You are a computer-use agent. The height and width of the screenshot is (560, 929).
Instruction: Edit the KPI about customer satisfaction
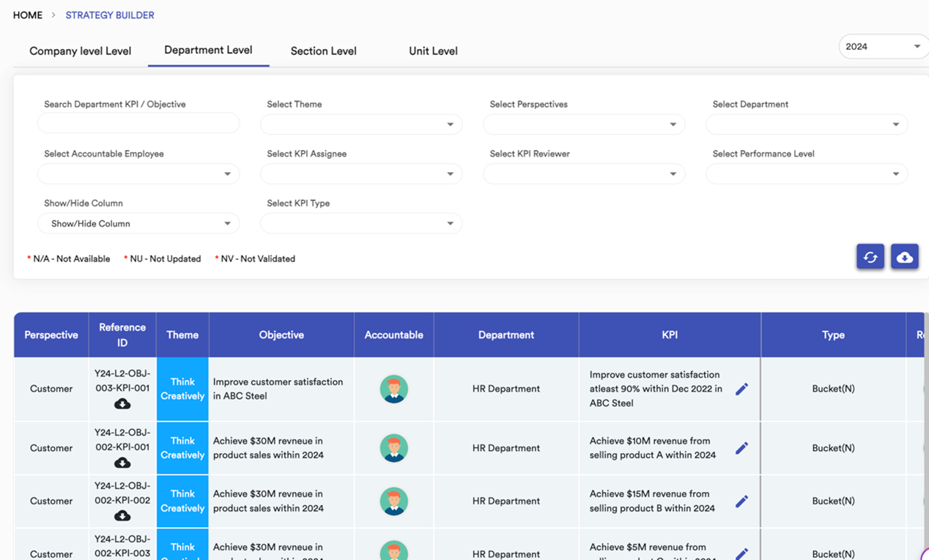point(741,389)
